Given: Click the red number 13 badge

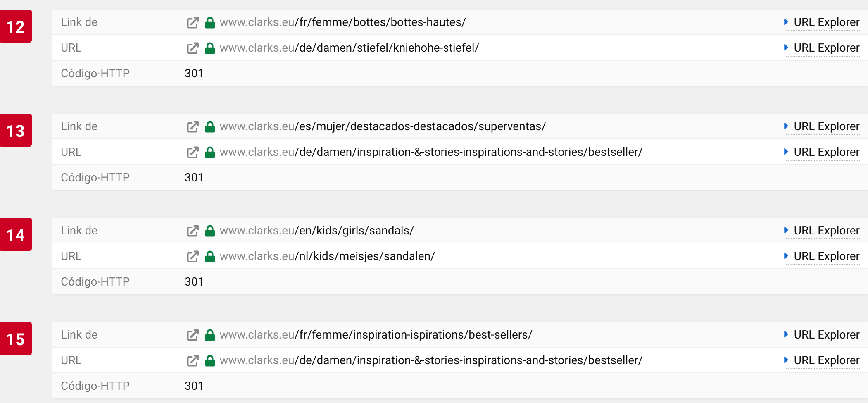Looking at the screenshot, I should (16, 131).
